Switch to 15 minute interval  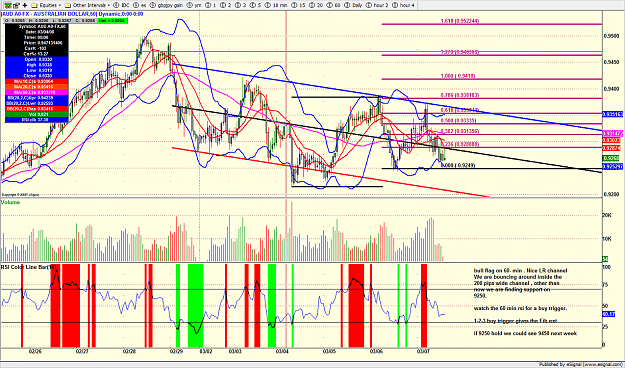click(299, 5)
